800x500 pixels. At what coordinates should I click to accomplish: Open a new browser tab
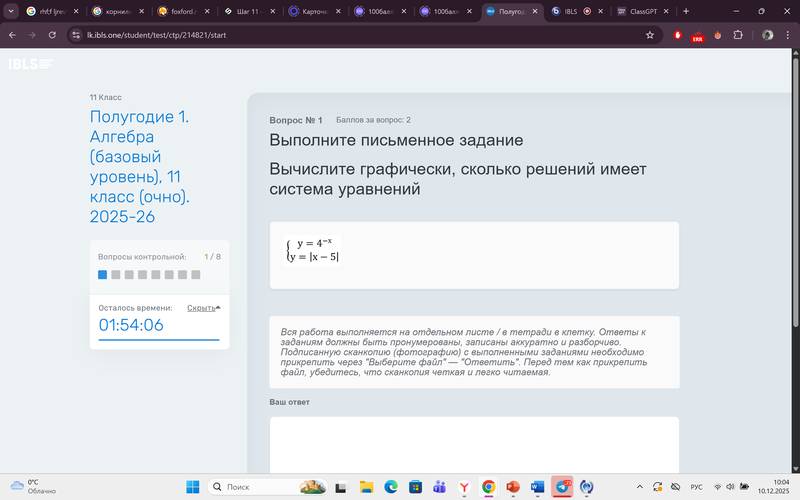686,11
